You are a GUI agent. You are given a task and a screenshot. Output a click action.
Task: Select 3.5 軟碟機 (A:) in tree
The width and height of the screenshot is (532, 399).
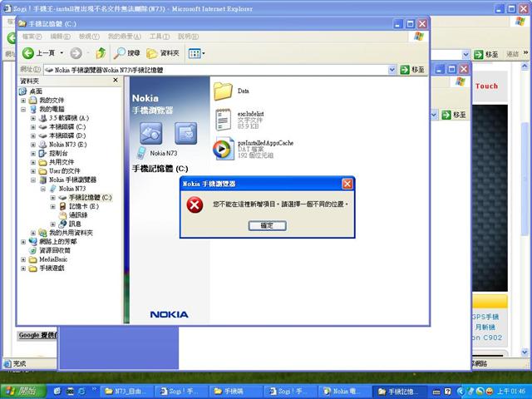coord(69,118)
